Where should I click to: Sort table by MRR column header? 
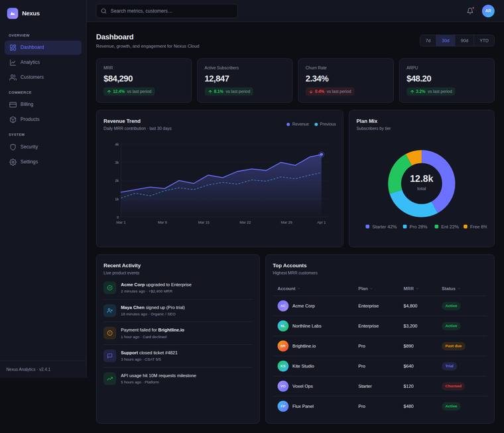point(410,288)
